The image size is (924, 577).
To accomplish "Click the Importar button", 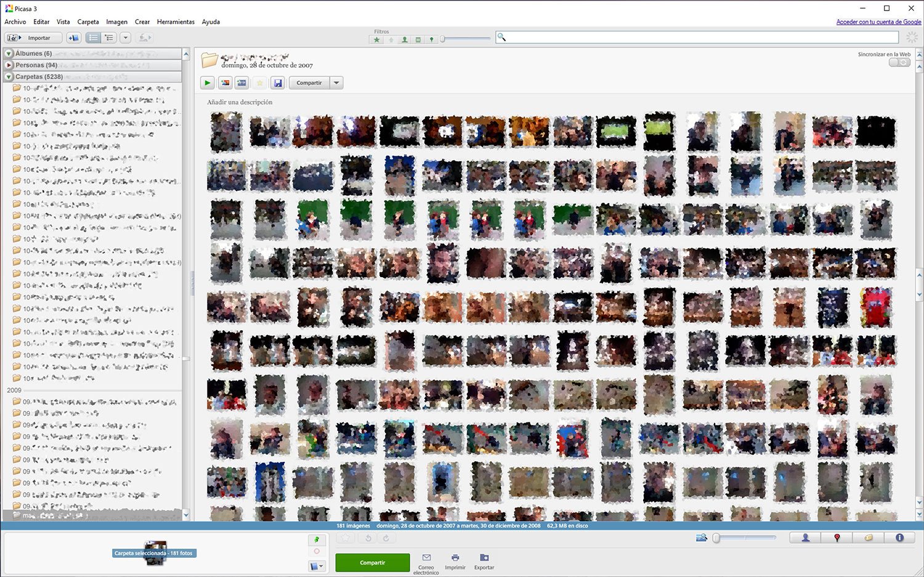I will [34, 38].
